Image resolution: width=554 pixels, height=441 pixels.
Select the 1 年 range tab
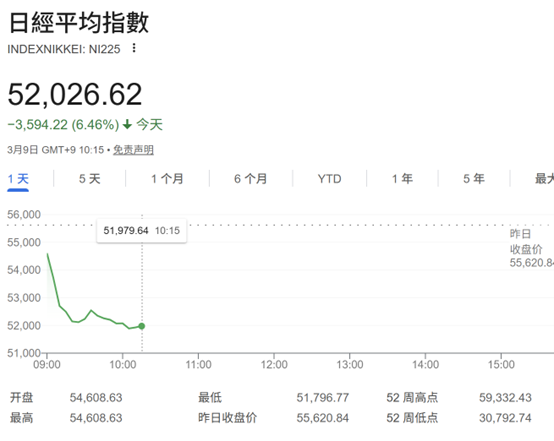click(402, 179)
